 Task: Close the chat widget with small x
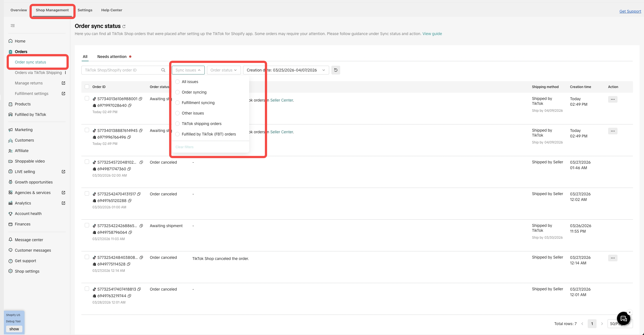pos(630,312)
